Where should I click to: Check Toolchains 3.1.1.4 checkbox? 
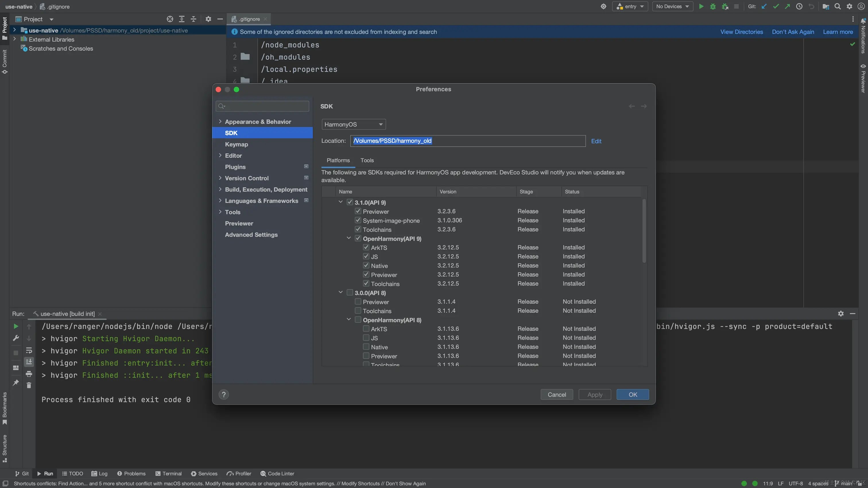click(x=358, y=310)
